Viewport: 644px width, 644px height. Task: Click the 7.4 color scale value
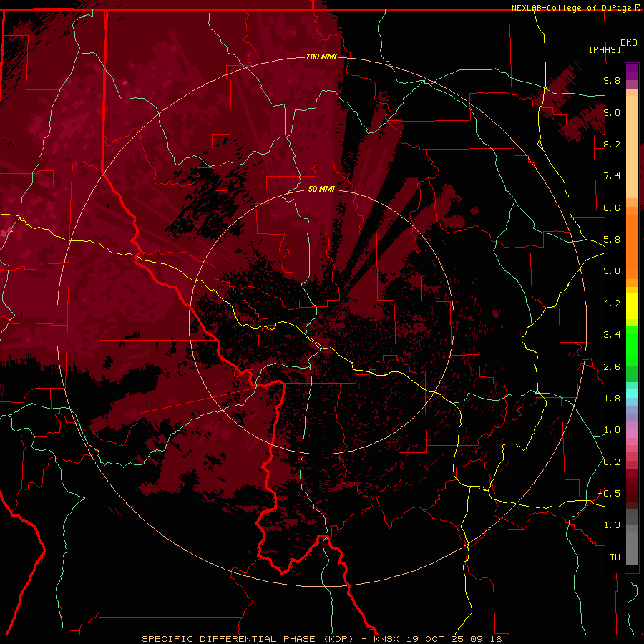[612, 176]
